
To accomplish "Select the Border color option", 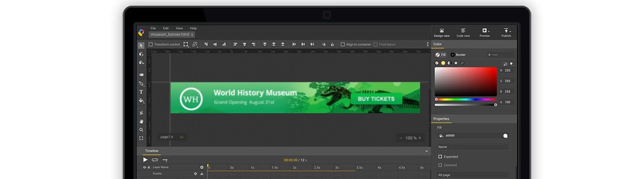I will point(458,55).
